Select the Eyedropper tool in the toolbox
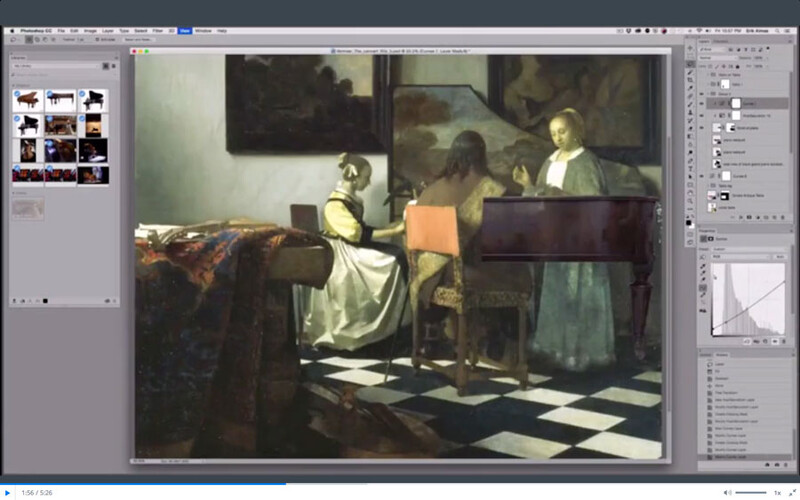800x500 pixels. click(690, 88)
